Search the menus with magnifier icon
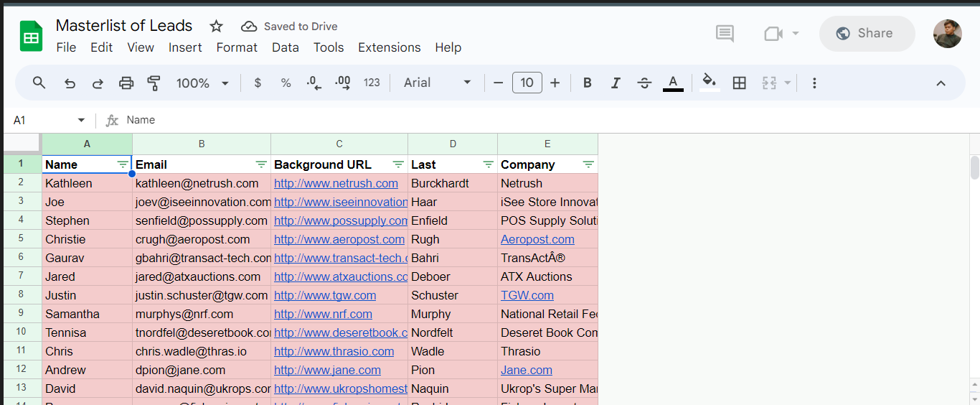This screenshot has height=405, width=980. 39,83
